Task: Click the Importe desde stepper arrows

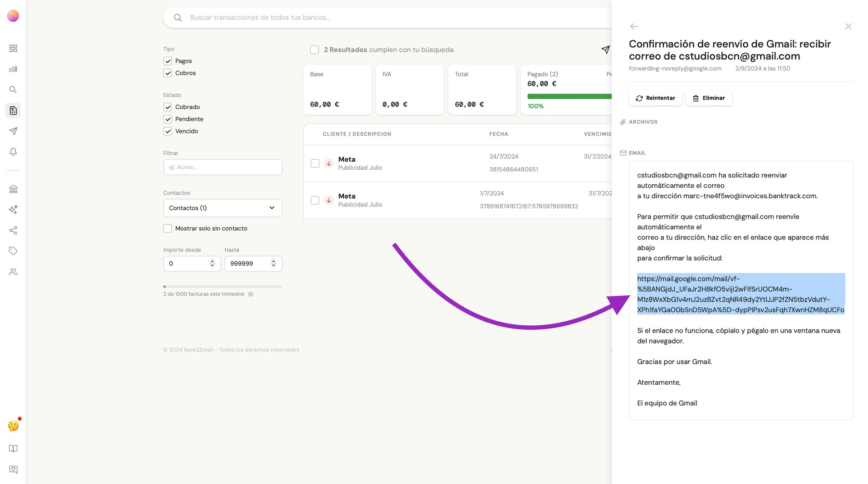Action: [x=212, y=263]
